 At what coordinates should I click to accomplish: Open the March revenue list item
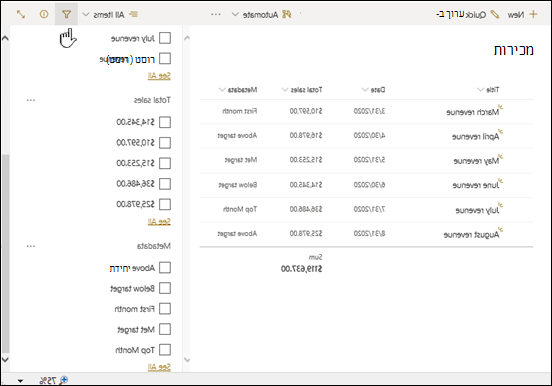473,112
